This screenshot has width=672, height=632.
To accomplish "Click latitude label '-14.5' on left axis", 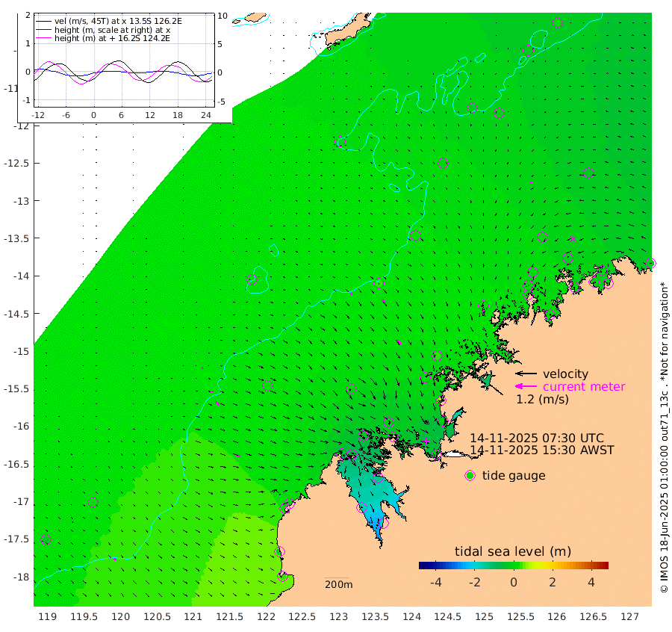I will [x=16, y=315].
